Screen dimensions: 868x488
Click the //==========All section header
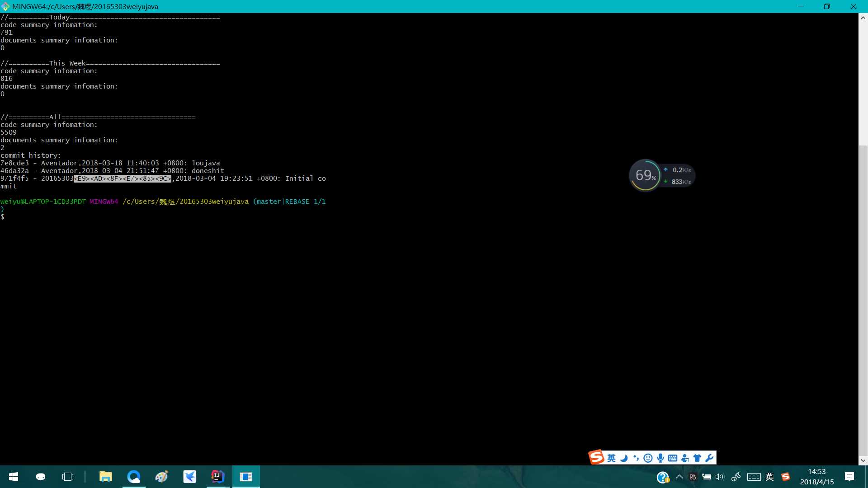point(98,117)
